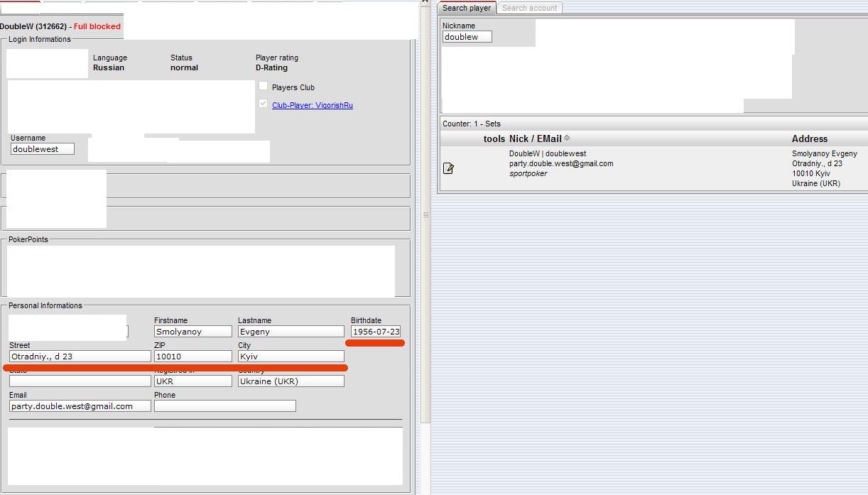Open the Search account tab
Image resolution: width=868 pixels, height=495 pixels.
pos(529,8)
